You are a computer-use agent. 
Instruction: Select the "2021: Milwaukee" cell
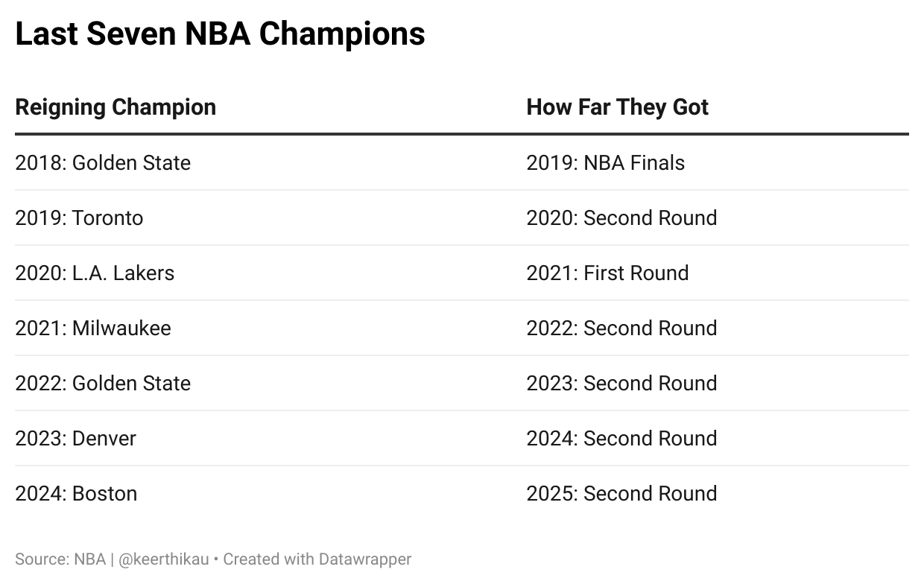pos(93,328)
